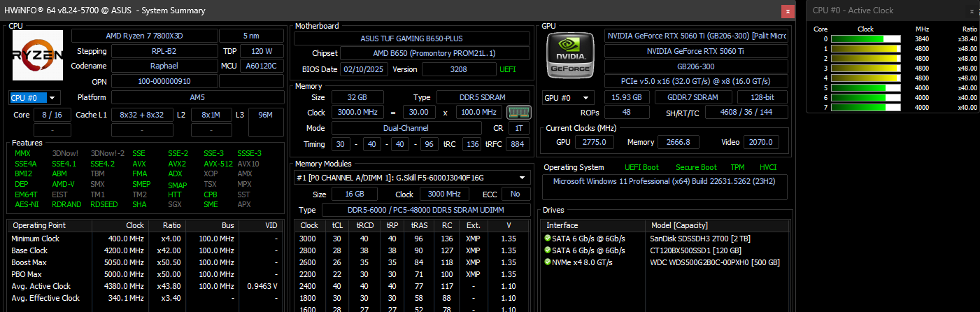Click the AVX-512 feature label
980x312 pixels.
pos(217,164)
